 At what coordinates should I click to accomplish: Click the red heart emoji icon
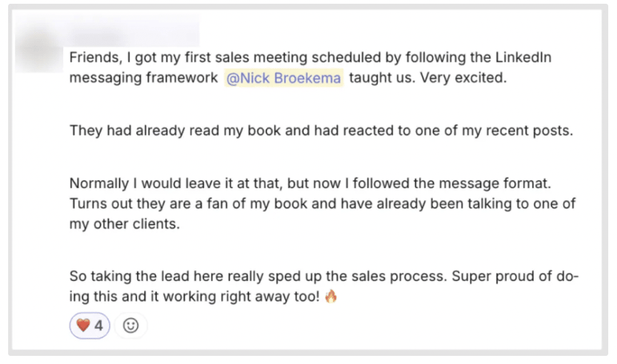click(x=83, y=326)
